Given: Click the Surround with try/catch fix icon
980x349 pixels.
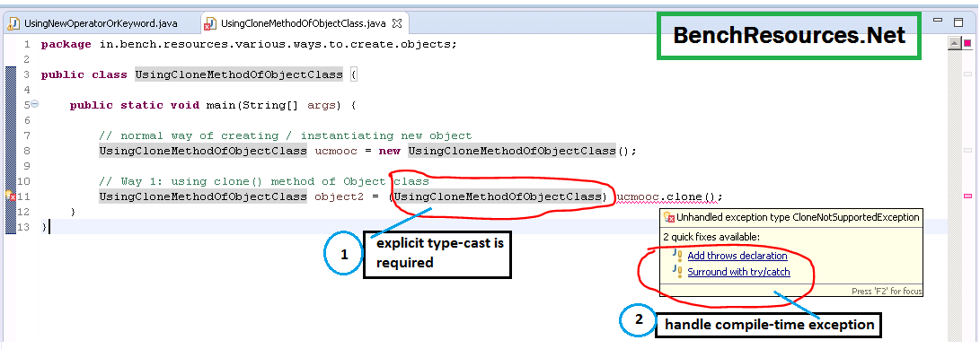Looking at the screenshot, I should coord(677,272).
